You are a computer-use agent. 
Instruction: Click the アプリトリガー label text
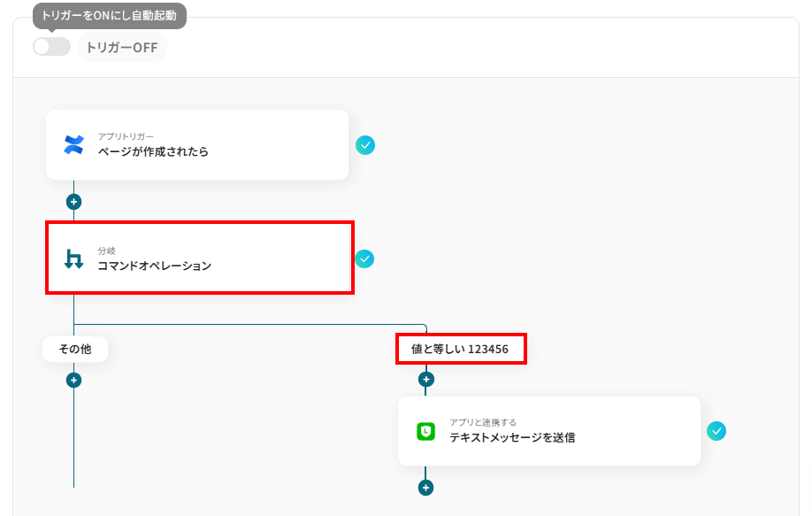[x=126, y=136]
